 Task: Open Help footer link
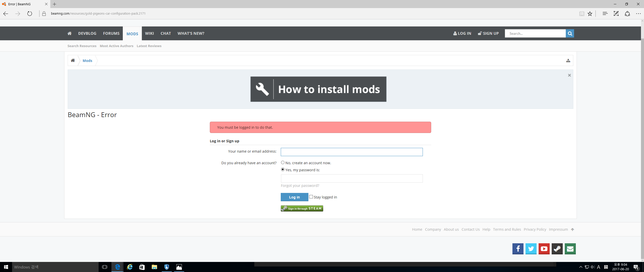click(486, 229)
